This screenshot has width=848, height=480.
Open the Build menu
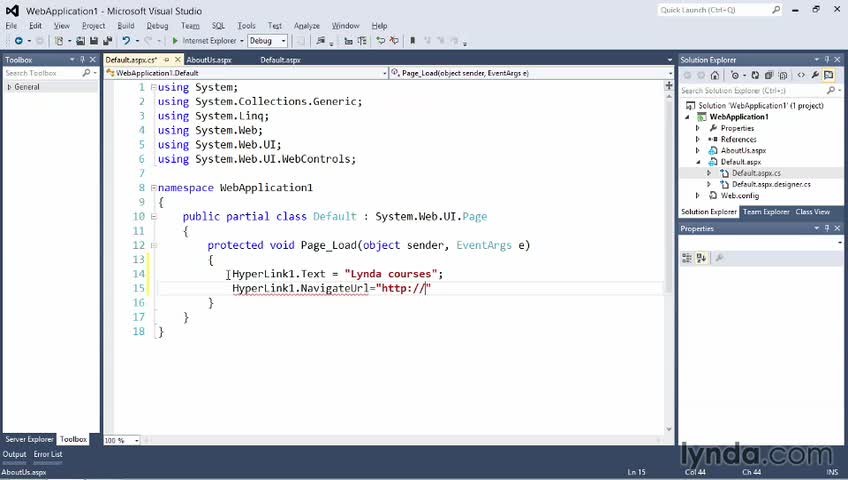[125, 25]
